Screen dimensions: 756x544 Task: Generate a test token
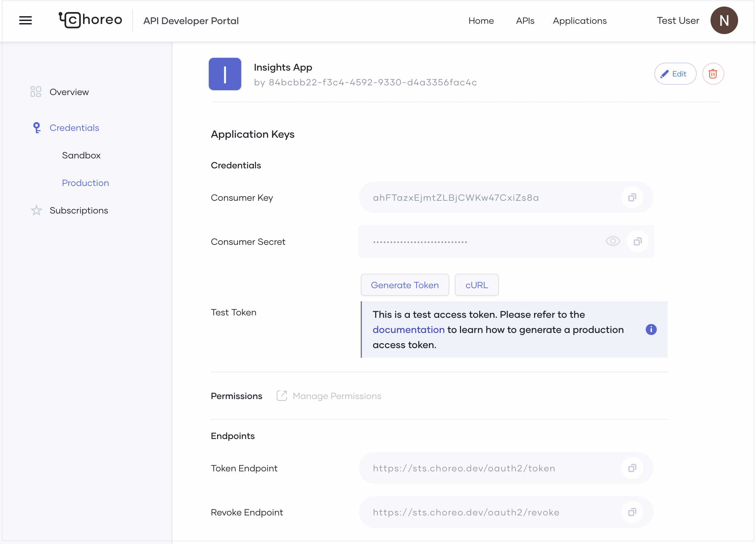pyautogui.click(x=405, y=285)
